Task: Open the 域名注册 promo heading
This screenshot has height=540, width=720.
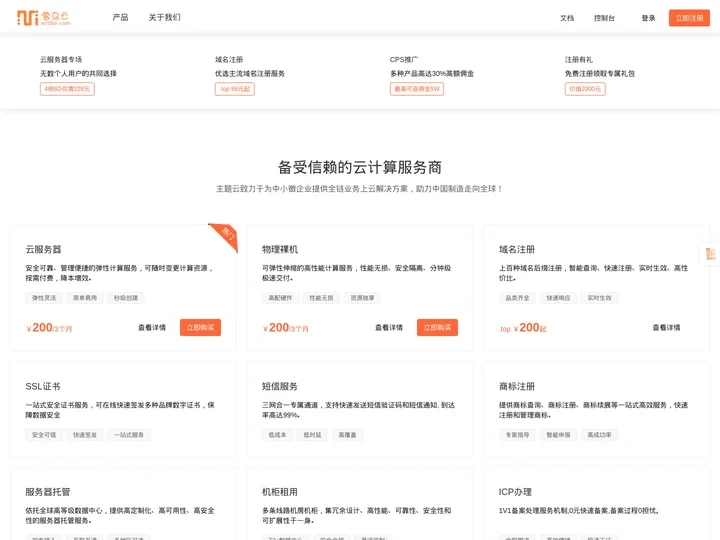Action: pos(229,59)
